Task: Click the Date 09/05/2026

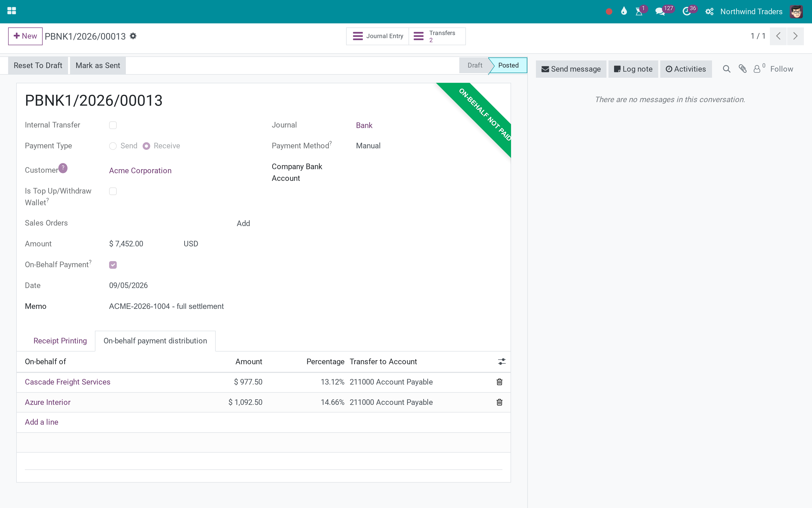Action: click(128, 285)
